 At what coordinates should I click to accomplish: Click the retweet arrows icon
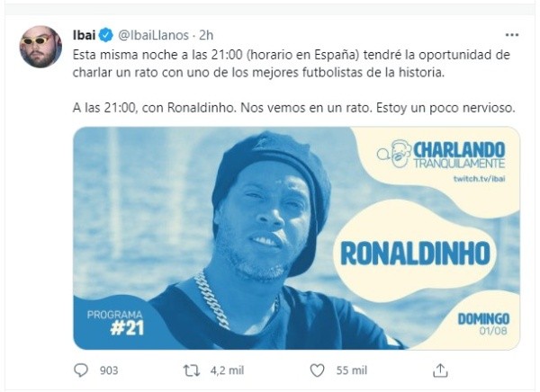(x=191, y=370)
